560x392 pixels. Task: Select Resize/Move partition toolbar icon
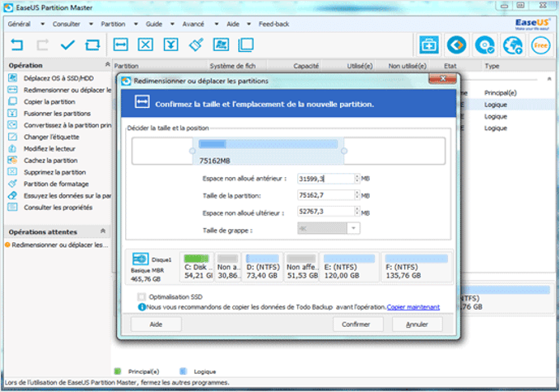tap(121, 44)
